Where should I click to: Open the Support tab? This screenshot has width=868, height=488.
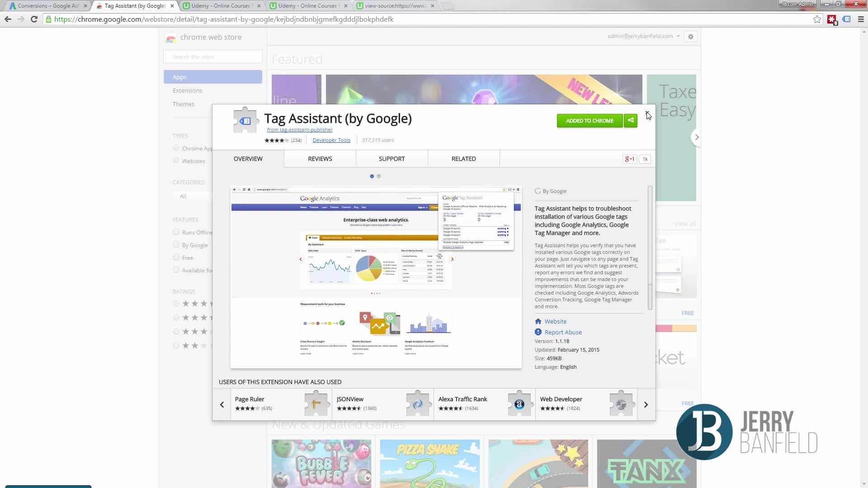click(392, 159)
